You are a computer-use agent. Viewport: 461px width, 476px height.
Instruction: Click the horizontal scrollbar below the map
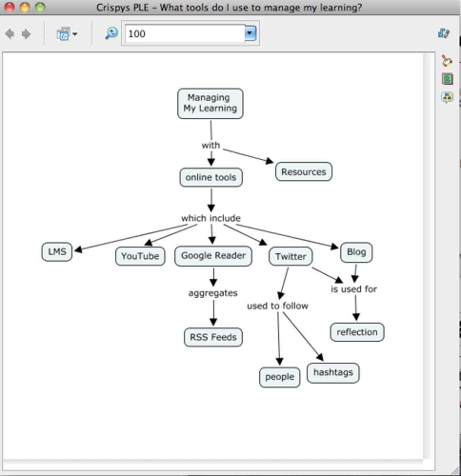point(213,464)
